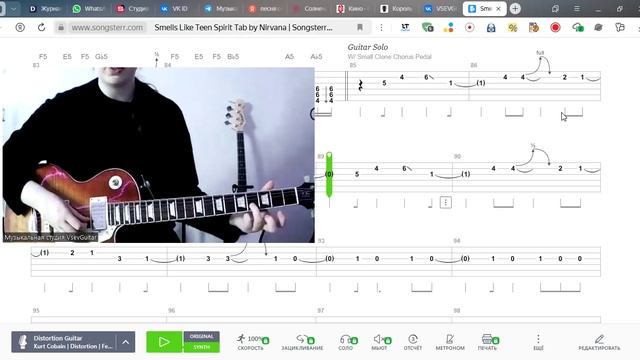The height and width of the screenshot is (360, 640).
Task: Click the green shield extension icon
Action: pos(427,27)
